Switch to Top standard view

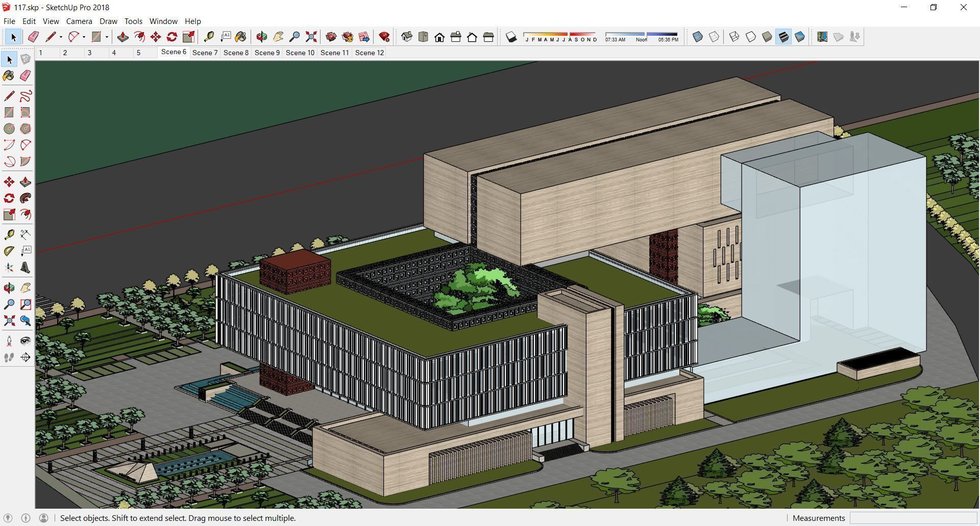[423, 37]
